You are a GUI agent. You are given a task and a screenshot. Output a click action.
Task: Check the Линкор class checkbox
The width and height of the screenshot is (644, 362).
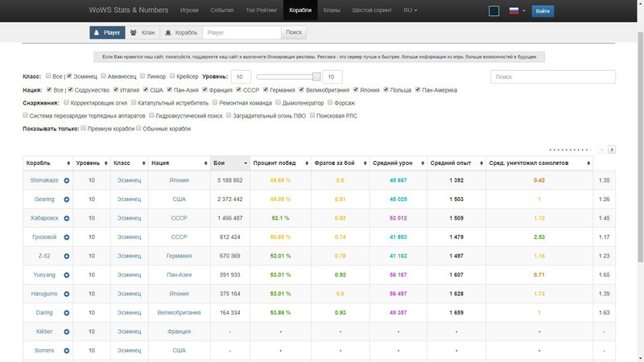pyautogui.click(x=142, y=76)
